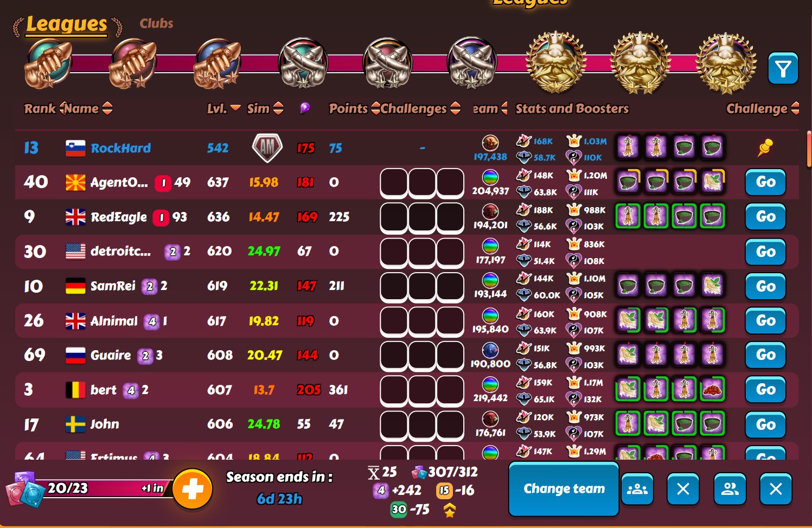Click the X button beside three-people icon
Image resolution: width=812 pixels, height=528 pixels.
click(x=683, y=489)
